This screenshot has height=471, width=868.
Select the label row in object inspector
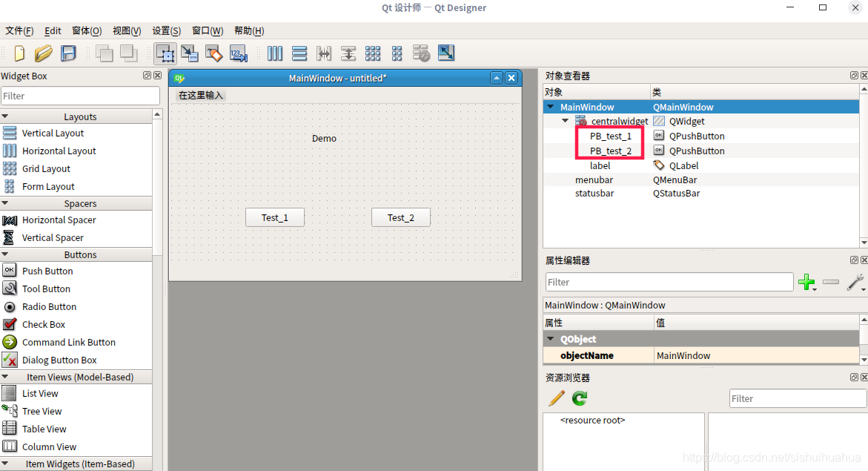(600, 165)
